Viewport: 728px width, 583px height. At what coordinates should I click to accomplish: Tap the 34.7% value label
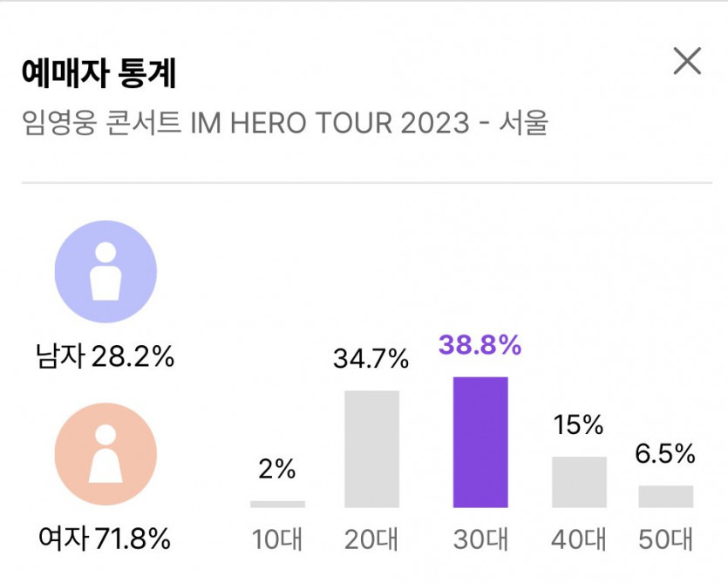point(371,358)
